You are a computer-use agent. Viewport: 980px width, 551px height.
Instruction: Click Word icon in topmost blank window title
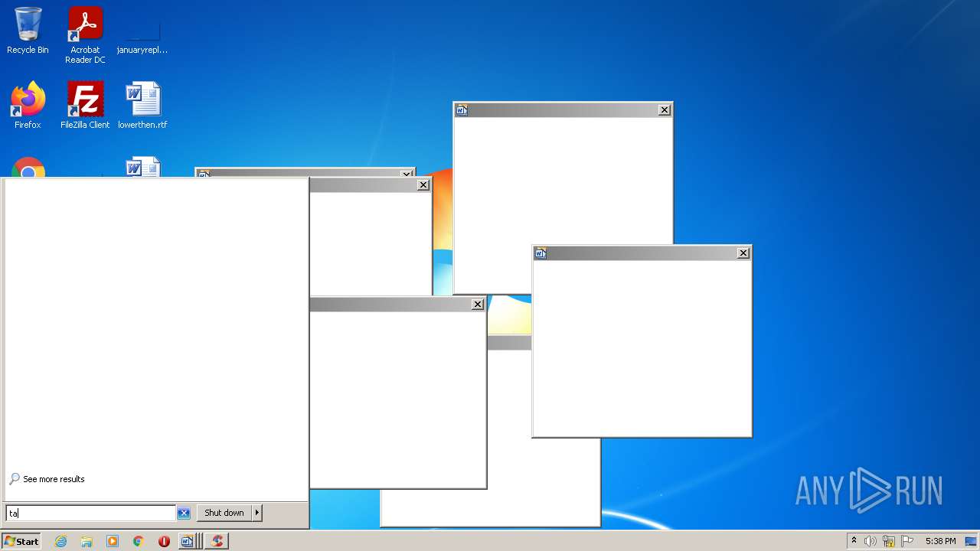(462, 110)
